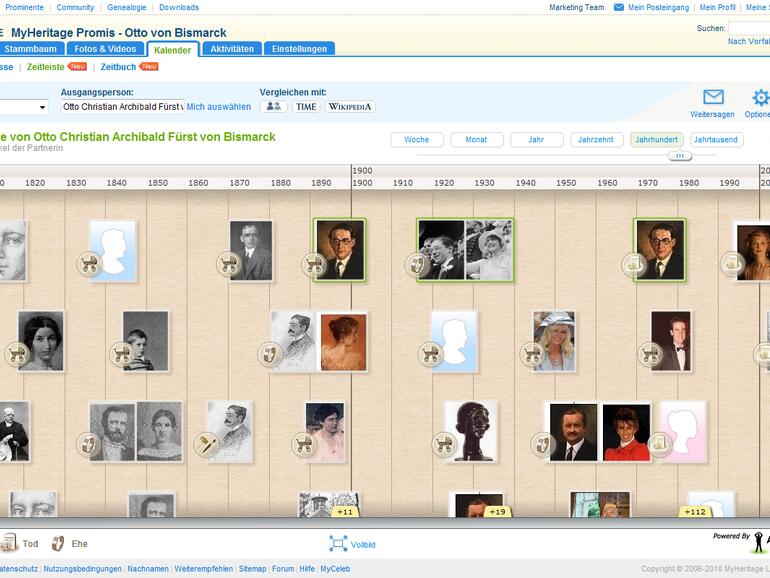Viewport: 770px width, 578px height.
Task: Open the Hilfe footer link
Action: coord(307,569)
